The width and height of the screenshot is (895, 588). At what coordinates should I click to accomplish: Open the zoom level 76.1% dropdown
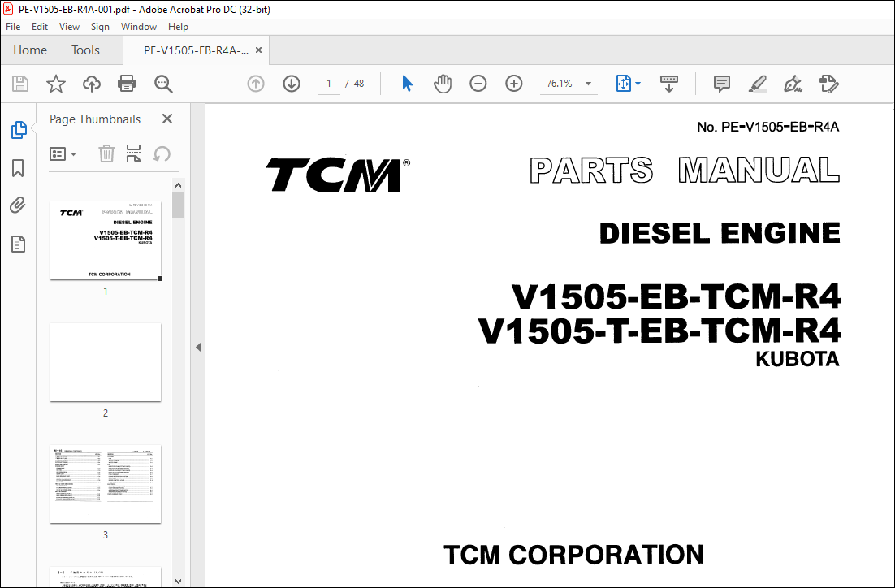tap(588, 84)
